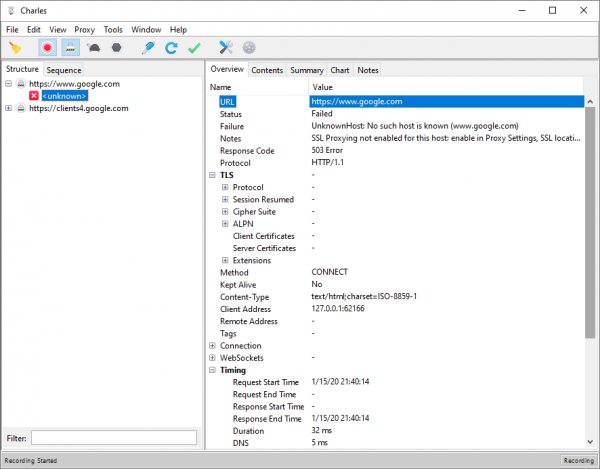The height and width of the screenshot is (469, 600).
Task: Clear the session with the broom icon
Action: tap(15, 48)
